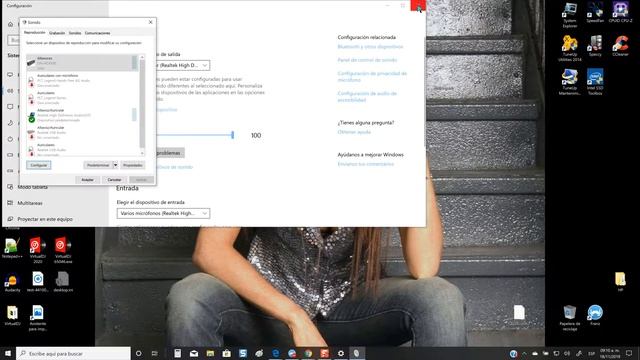Select default Realtek High Definition Altavoces
Viewport: 640px width, 360px height.
click(x=82, y=115)
